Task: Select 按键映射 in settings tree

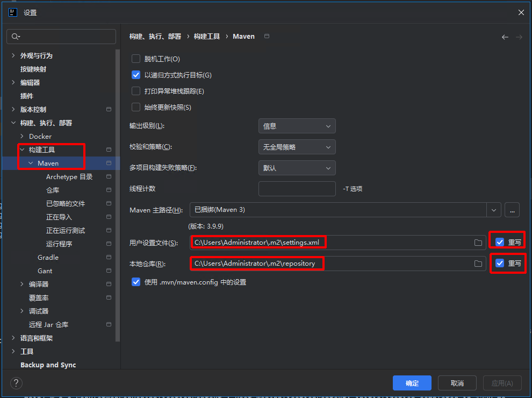Action: (33, 69)
